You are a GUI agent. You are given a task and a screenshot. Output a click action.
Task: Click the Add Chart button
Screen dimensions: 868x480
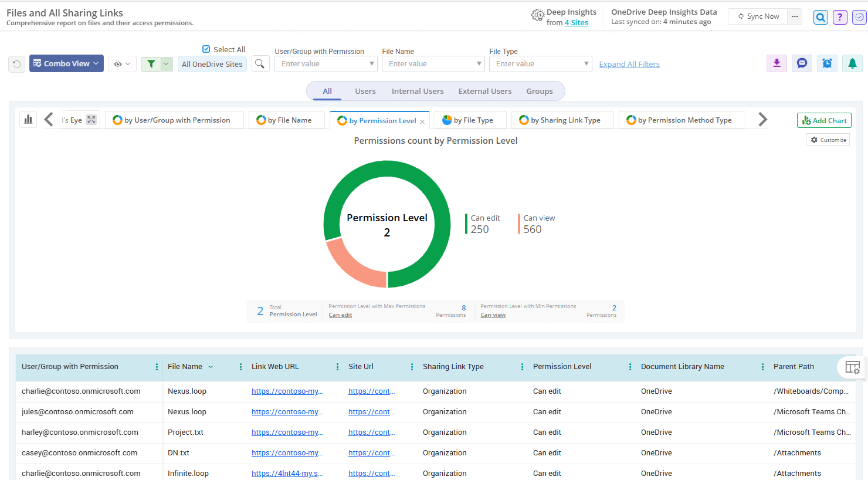823,120
